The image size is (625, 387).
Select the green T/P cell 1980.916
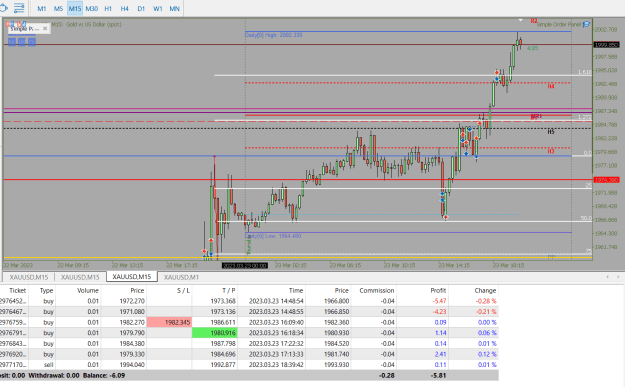tap(214, 333)
